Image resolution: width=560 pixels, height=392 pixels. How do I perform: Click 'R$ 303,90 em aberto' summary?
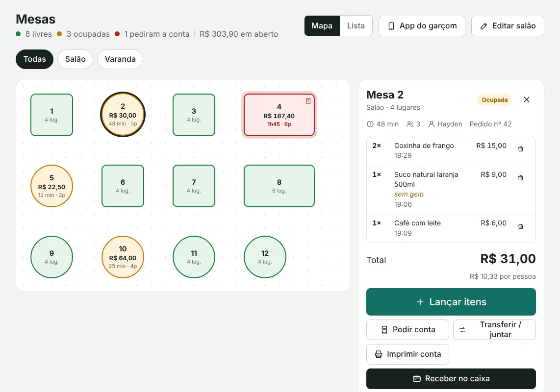pos(239,34)
